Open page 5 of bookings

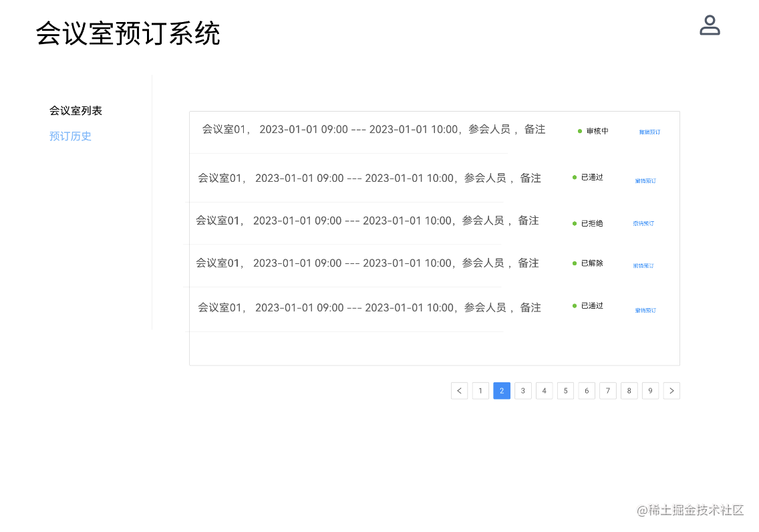(565, 391)
